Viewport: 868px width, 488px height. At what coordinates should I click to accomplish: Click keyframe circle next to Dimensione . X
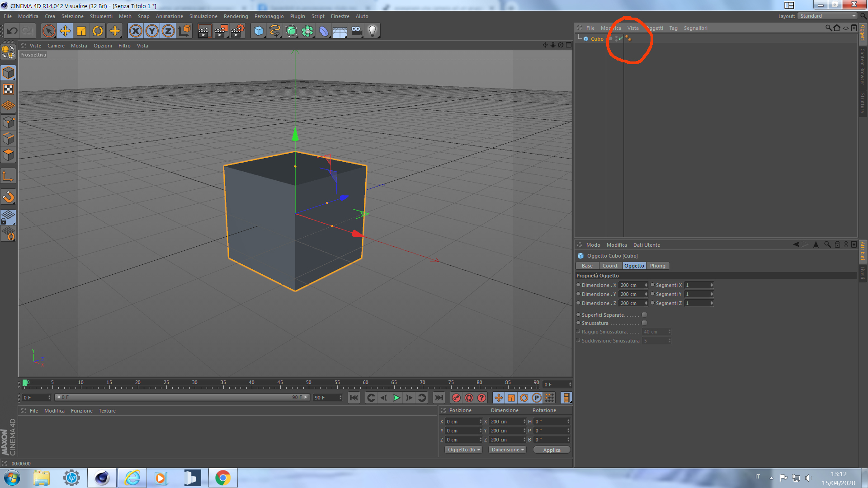tap(578, 285)
